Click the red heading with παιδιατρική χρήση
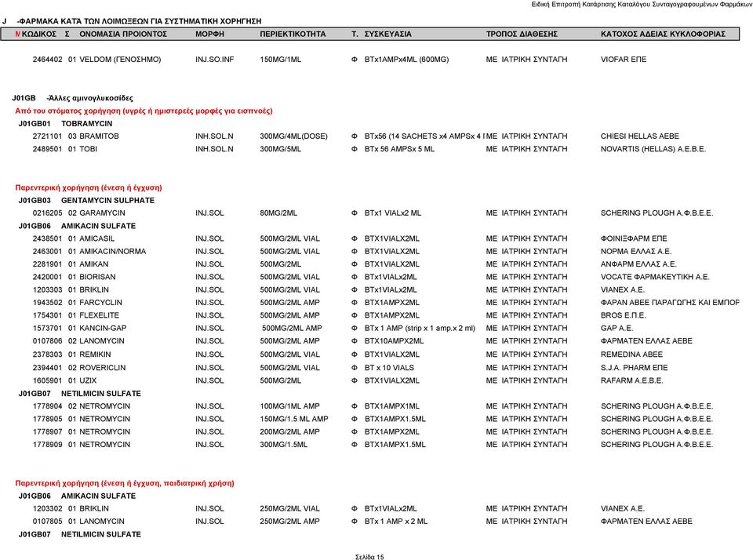Screen dimensions: 753x560 pyautogui.click(x=125, y=483)
